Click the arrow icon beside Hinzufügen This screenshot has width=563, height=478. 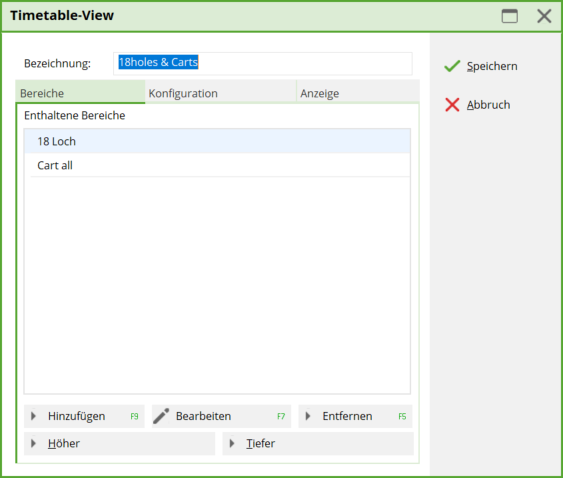pos(33,416)
